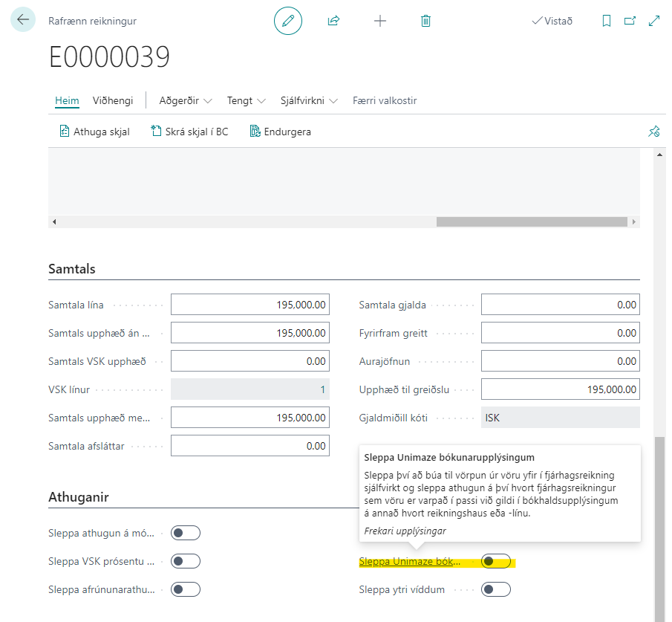Toggle Sleppa VSK prósentu switch
672x622 pixels.
coord(186,561)
